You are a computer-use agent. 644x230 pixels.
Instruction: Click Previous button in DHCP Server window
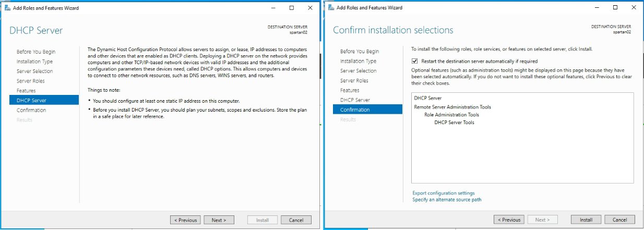pos(185,220)
